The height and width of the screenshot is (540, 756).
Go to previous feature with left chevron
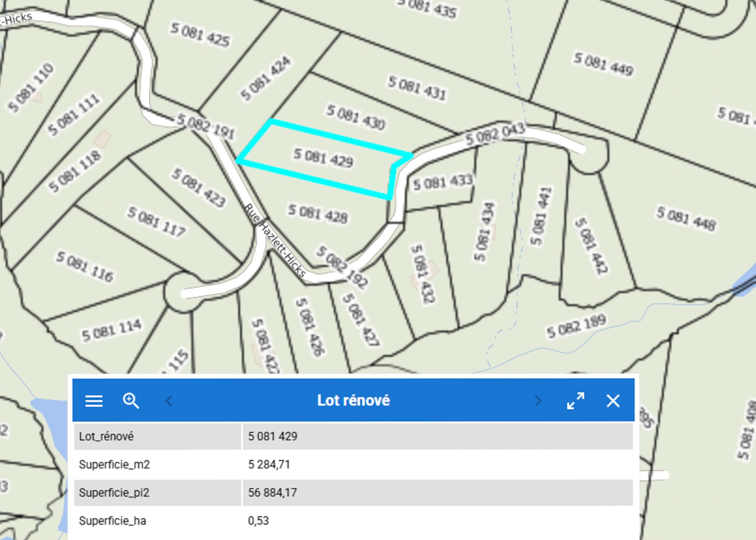tap(169, 401)
